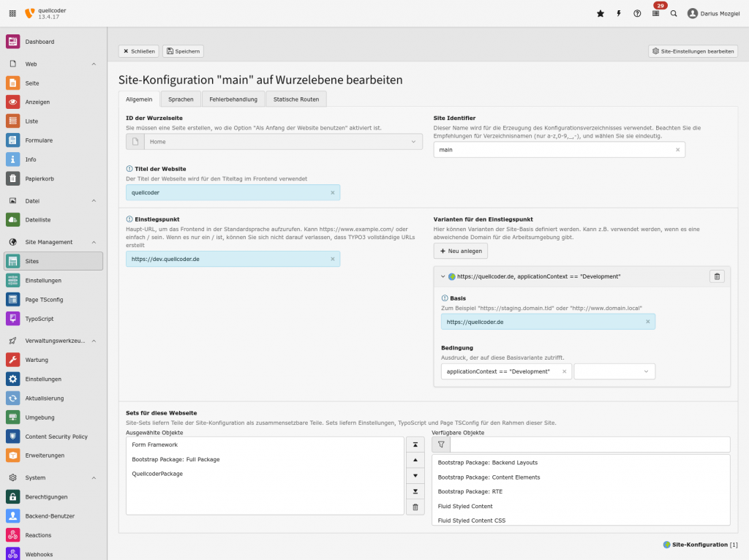Switch to the Statische Routen tab
The image size is (749, 560).
[x=296, y=99]
